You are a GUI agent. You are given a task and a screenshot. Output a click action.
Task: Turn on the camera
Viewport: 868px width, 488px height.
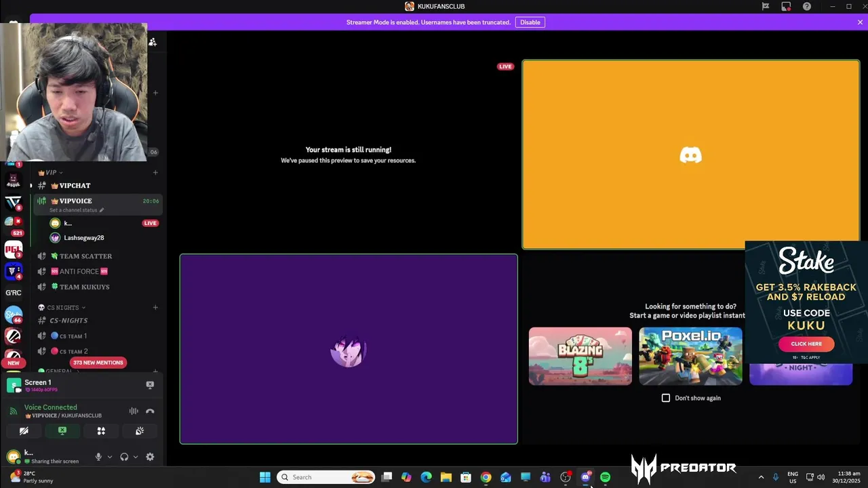point(24,431)
